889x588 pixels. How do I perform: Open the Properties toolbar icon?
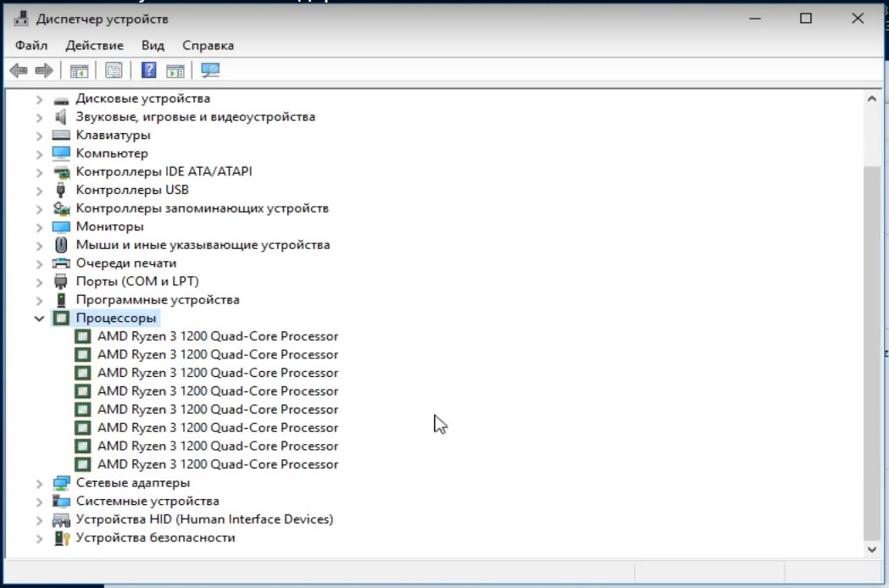114,70
